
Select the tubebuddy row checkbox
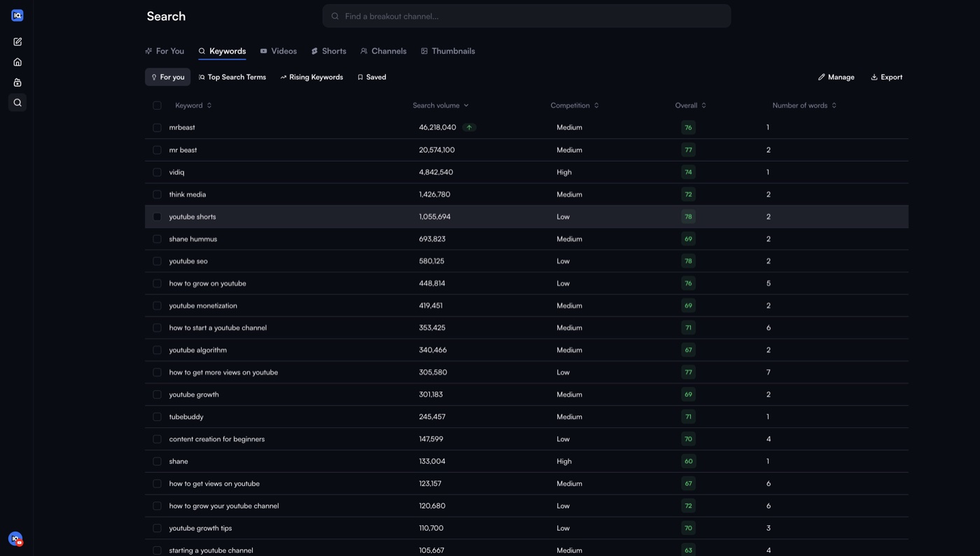pos(157,417)
